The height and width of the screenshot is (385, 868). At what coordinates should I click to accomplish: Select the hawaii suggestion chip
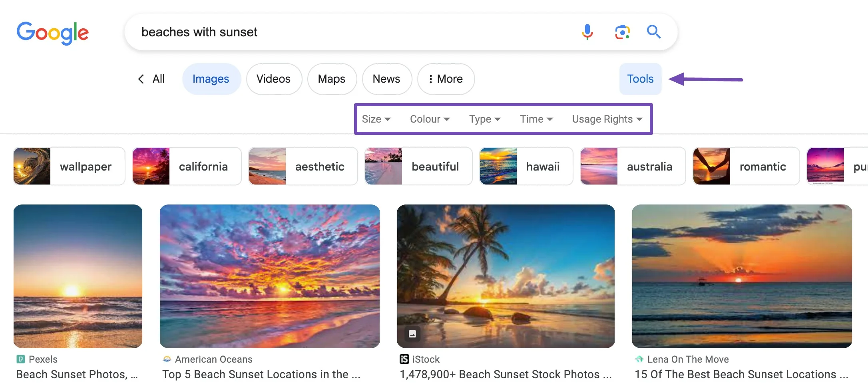tap(526, 167)
